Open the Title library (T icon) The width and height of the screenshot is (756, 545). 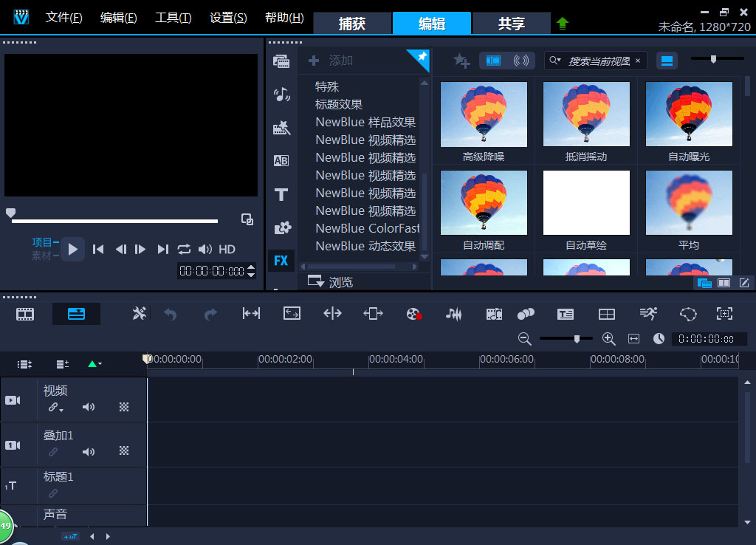[x=281, y=195]
